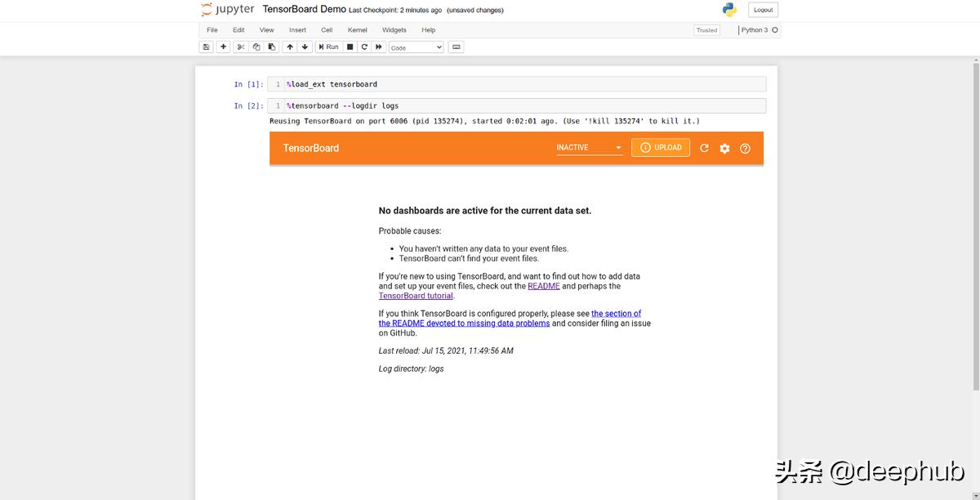Open TensorBoard help question mark icon

(x=745, y=149)
